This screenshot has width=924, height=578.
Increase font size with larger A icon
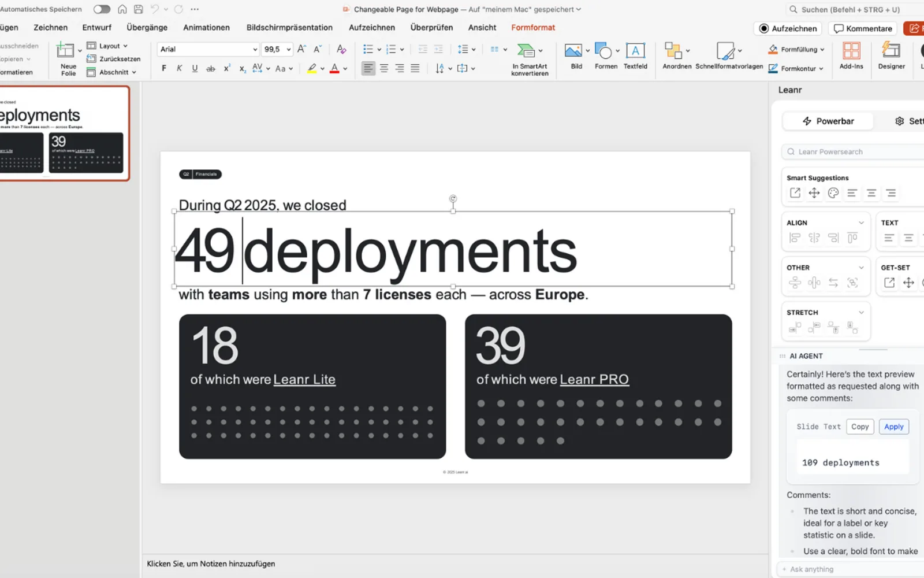301,49
